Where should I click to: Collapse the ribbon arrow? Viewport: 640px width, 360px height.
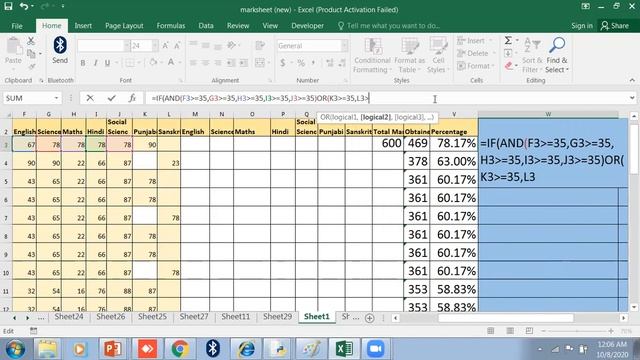click(632, 80)
